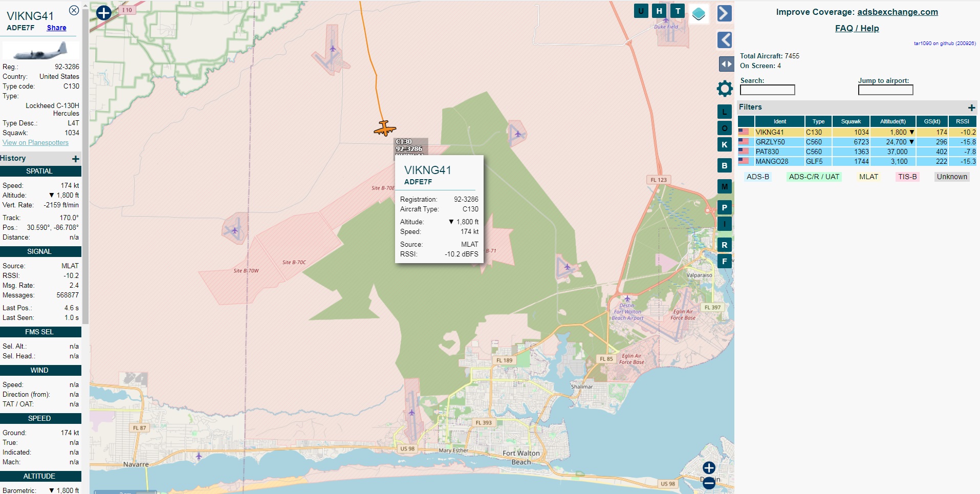This screenshot has height=494, width=980.
Task: Toggle the I map option button
Action: coord(724,224)
